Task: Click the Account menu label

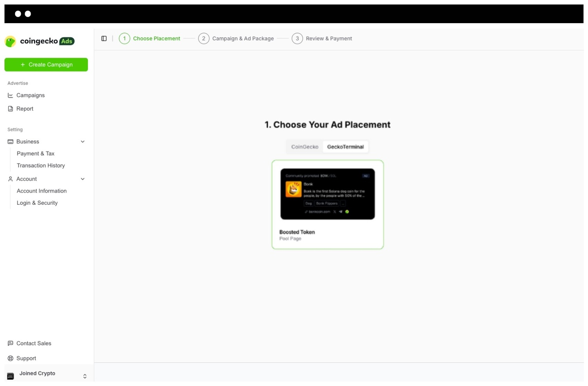Action: 27,179
